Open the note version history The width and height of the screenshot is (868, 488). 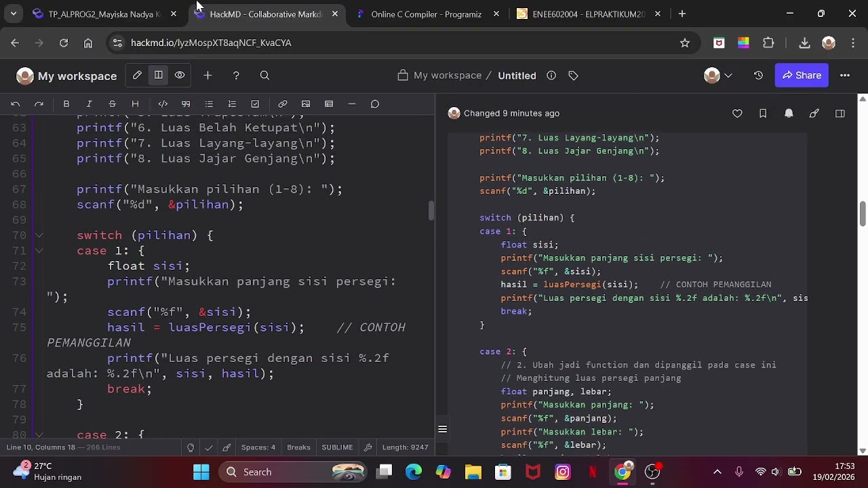(x=758, y=75)
